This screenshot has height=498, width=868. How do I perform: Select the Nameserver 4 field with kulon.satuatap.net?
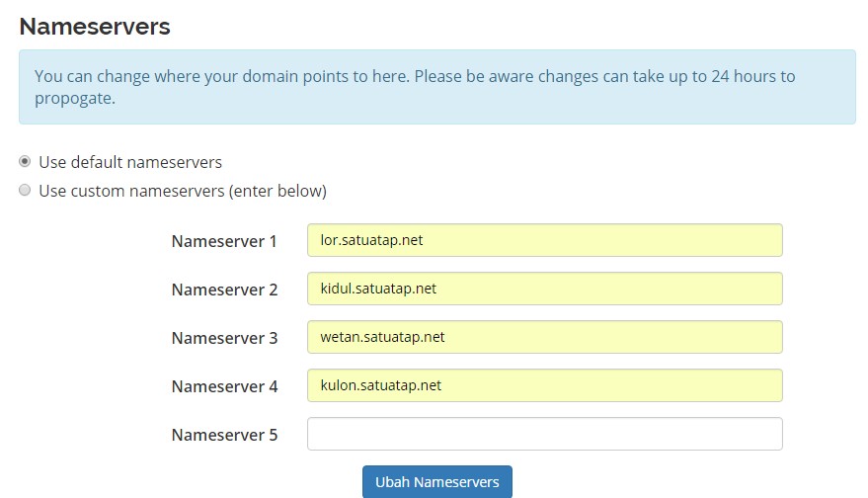544,385
